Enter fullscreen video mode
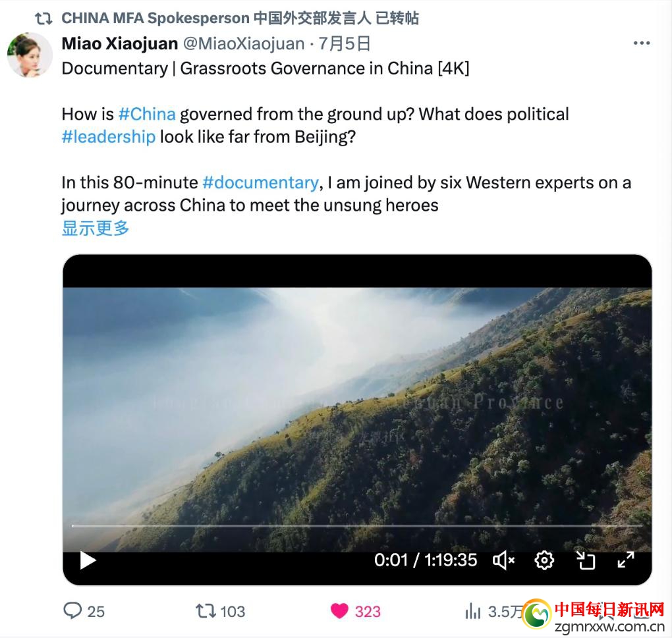The image size is (672, 638). point(626,560)
